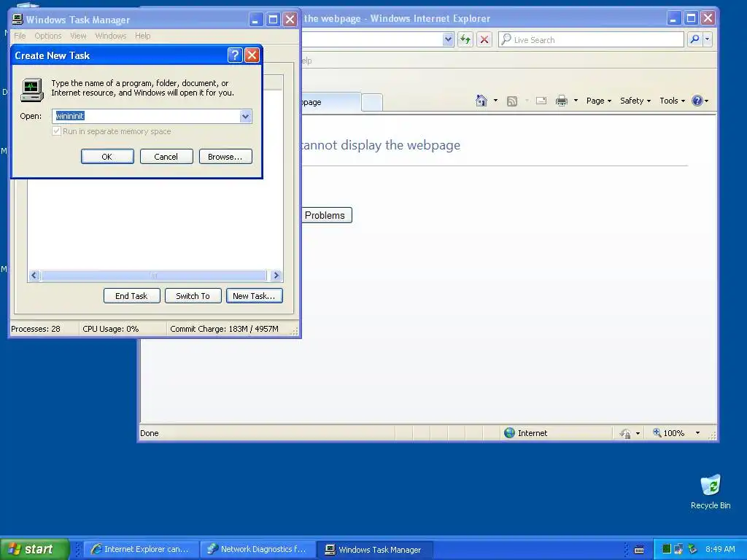Viewport: 747px width, 560px height.
Task: Click the Task Manager horizontal scrollbar thumb
Action: point(154,275)
